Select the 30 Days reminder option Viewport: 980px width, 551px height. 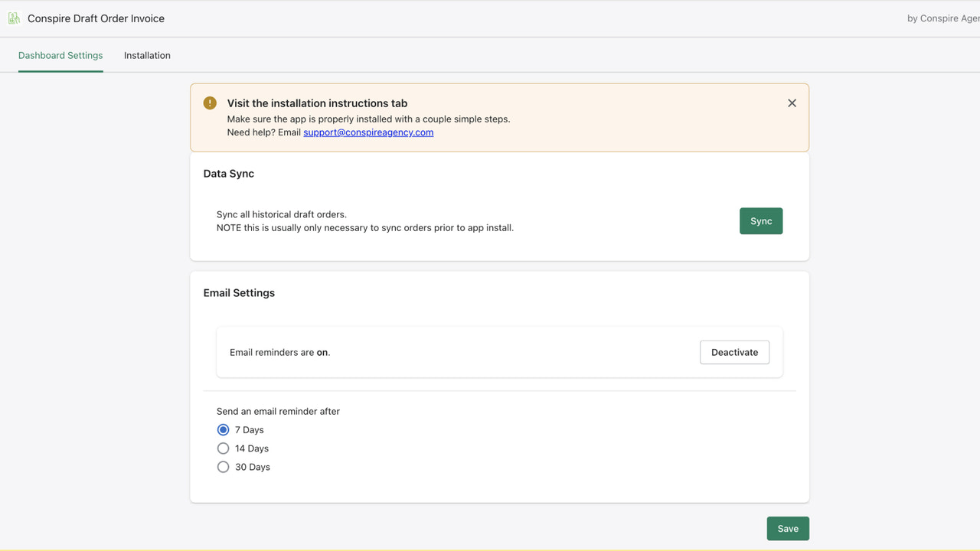click(223, 466)
